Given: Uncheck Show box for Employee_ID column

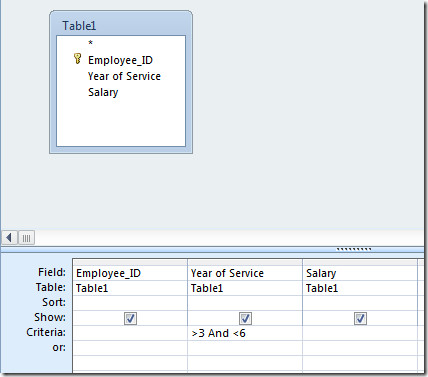Looking at the screenshot, I should pos(130,318).
